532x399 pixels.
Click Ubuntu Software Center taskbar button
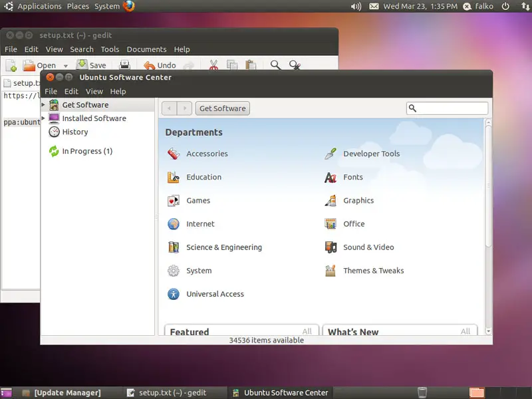(x=280, y=393)
